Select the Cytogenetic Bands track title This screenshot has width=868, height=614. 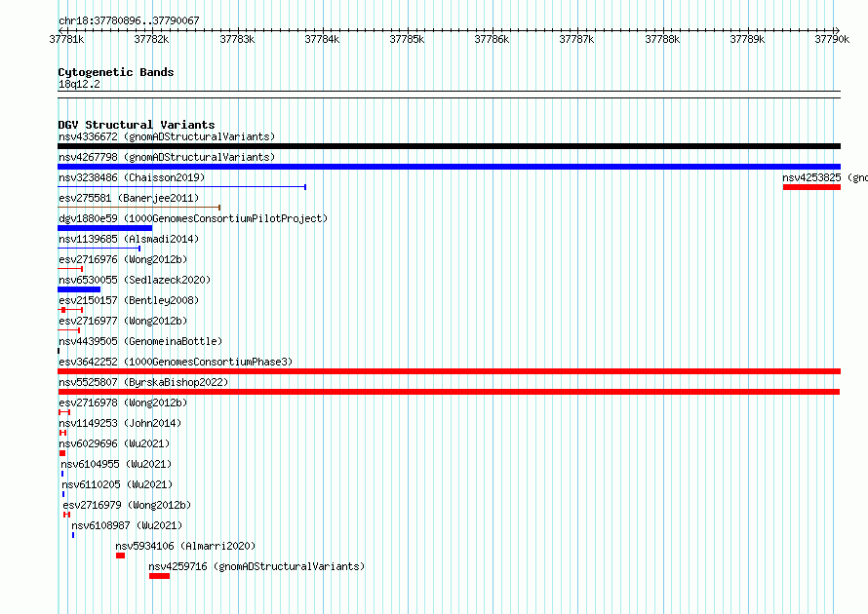coord(116,72)
